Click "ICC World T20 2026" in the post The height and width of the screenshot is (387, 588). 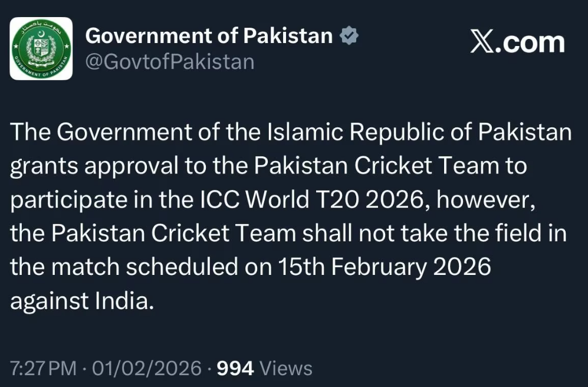point(286,200)
